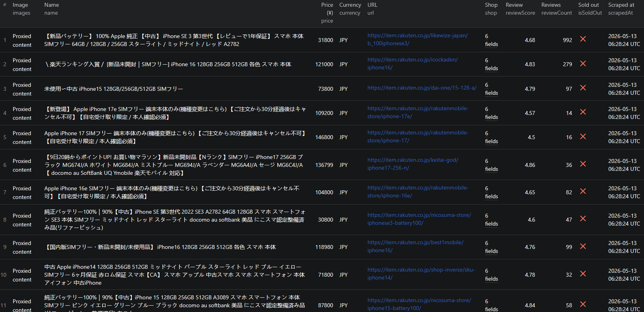Click the product name starting '＼楽天ランキング入賞／'

pos(168,64)
